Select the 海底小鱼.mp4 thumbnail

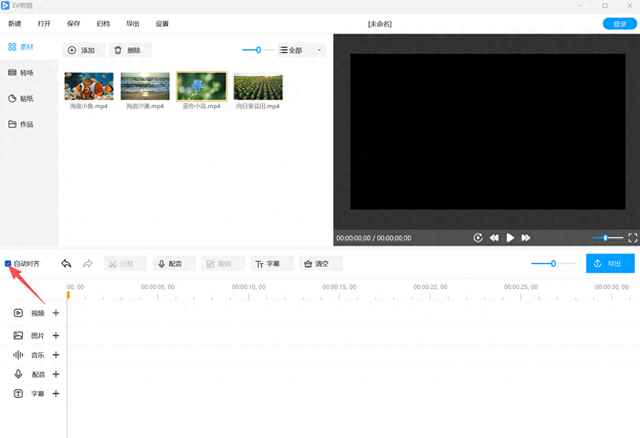click(x=88, y=86)
